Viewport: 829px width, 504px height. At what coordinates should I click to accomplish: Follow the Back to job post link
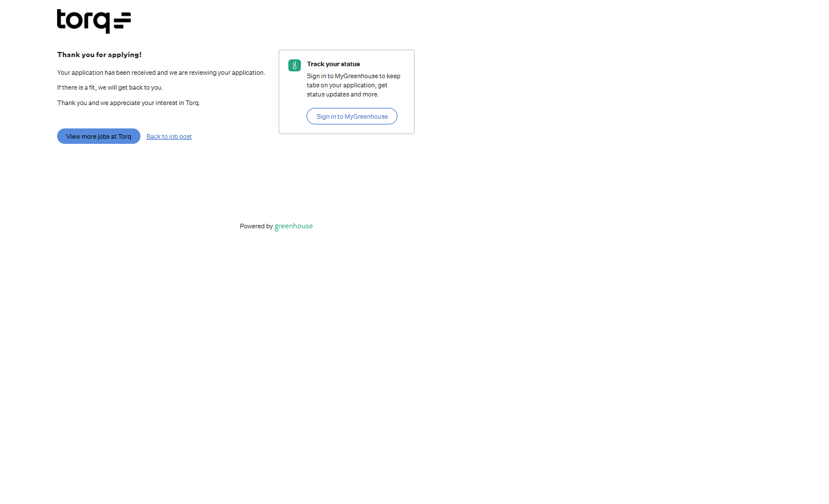[169, 137]
